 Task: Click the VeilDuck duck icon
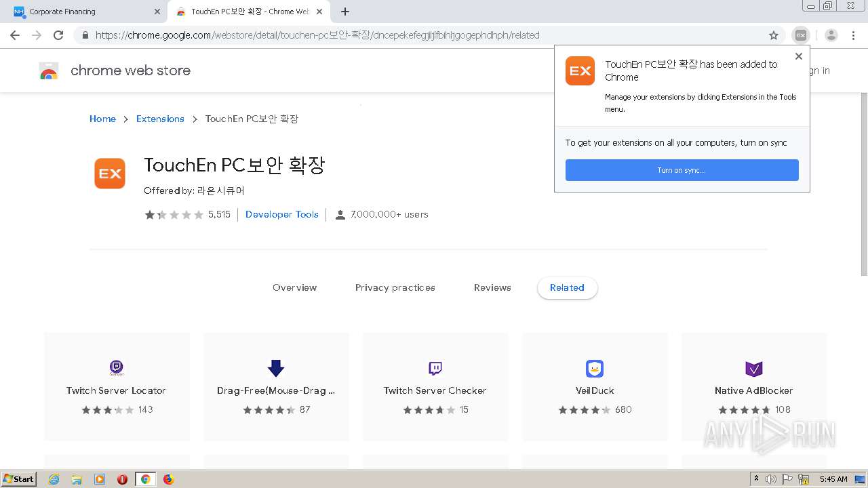tap(595, 368)
